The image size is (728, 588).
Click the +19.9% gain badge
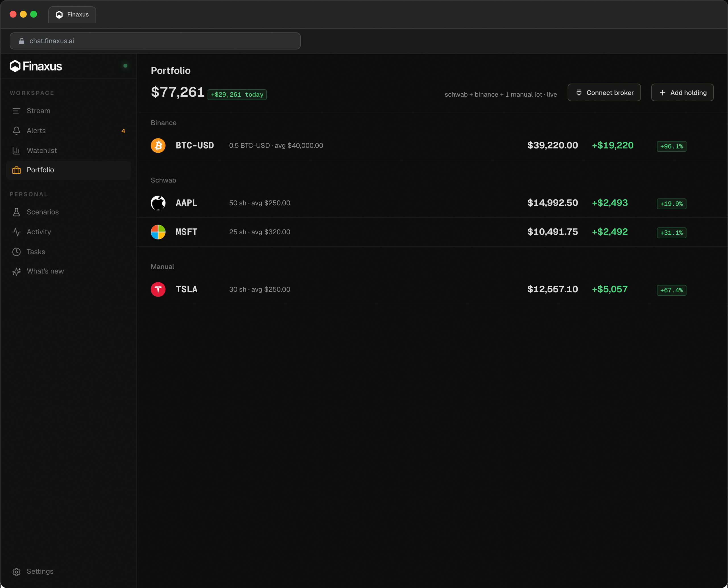click(671, 204)
